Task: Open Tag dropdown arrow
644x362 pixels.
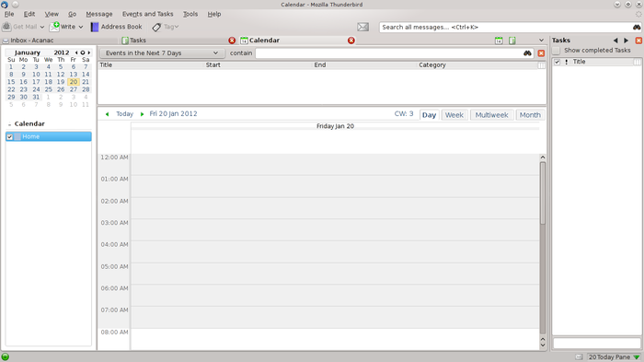Action: click(177, 27)
